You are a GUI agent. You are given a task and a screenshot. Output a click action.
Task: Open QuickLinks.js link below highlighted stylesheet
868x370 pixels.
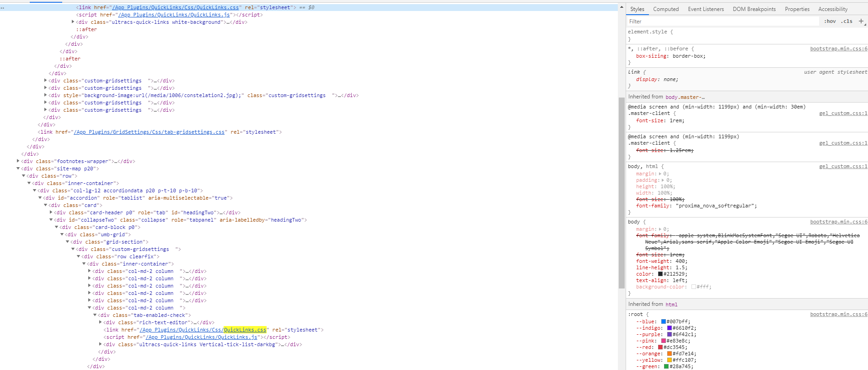[202, 337]
